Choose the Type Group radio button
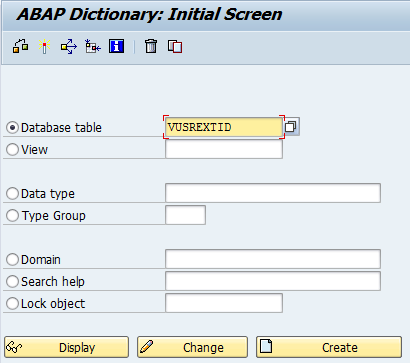Screen dimensions: 410x363 coord(12,216)
